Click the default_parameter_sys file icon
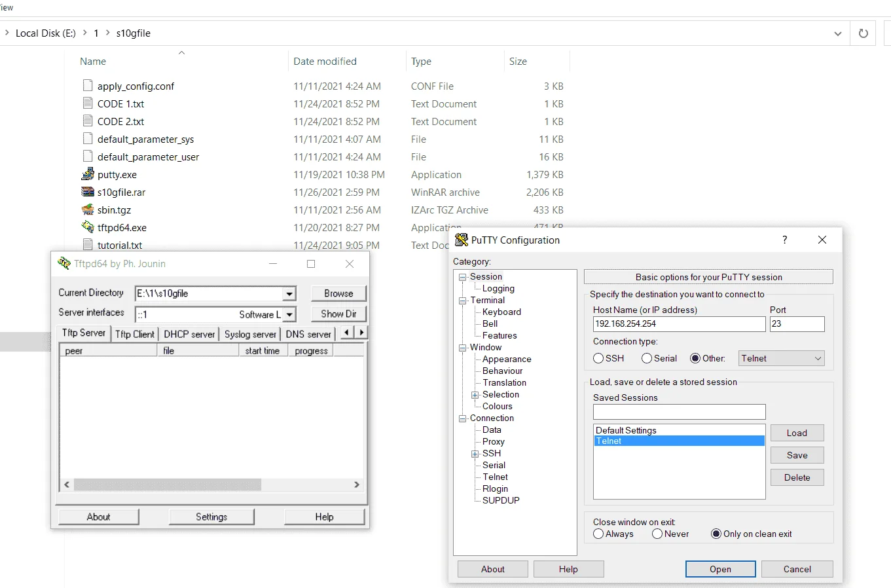Image resolution: width=891 pixels, height=588 pixels. point(88,138)
